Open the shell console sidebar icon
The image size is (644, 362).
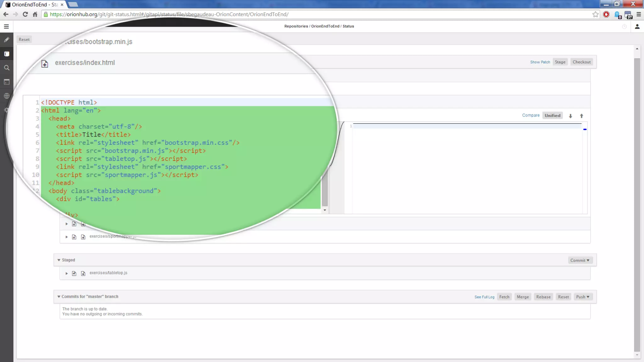pyautogui.click(x=7, y=82)
